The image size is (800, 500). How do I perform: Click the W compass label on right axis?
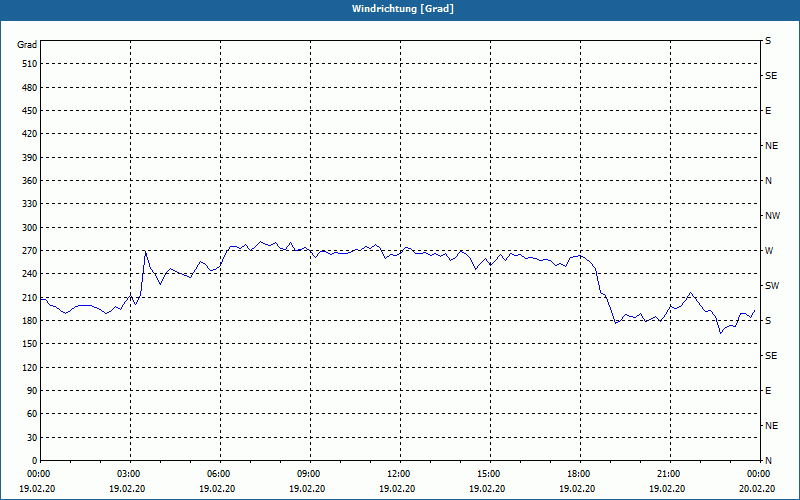769,251
